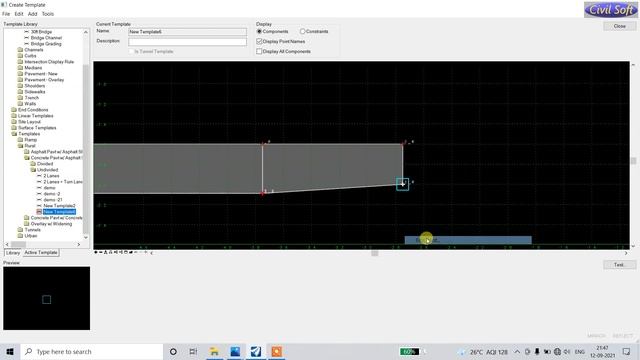Image resolution: width=640 pixels, height=360 pixels.
Task: Click the Test... button
Action: [619, 265]
